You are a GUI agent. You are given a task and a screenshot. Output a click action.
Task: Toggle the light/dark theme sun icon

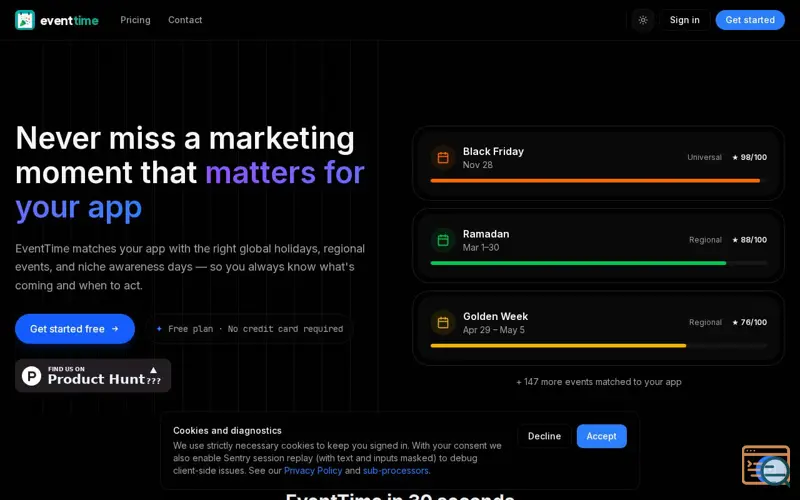click(x=643, y=20)
